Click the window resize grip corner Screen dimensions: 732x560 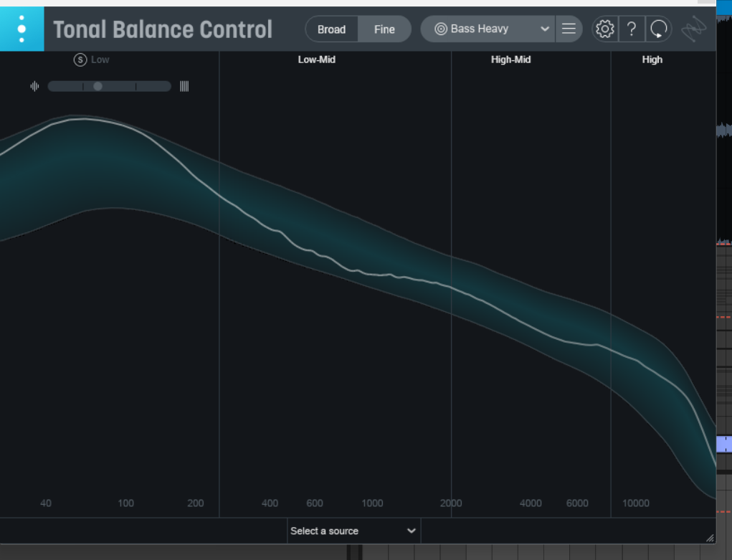click(x=710, y=538)
